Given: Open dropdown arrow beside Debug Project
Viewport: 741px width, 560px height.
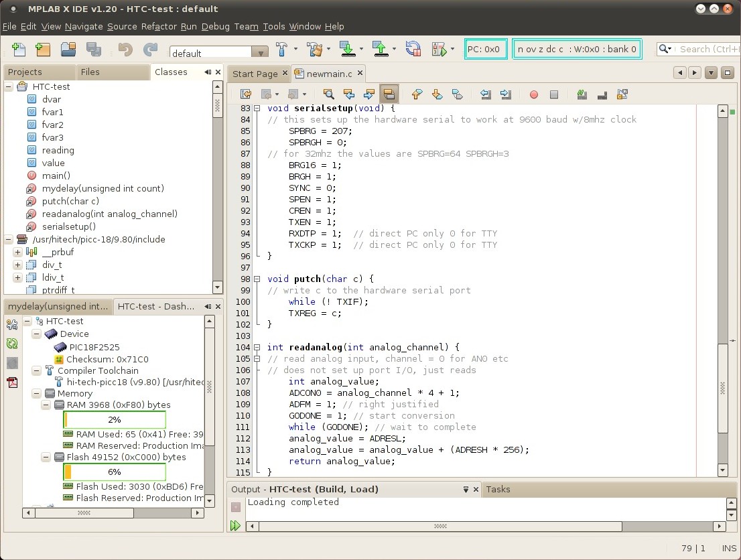Looking at the screenshot, I should coord(452,49).
